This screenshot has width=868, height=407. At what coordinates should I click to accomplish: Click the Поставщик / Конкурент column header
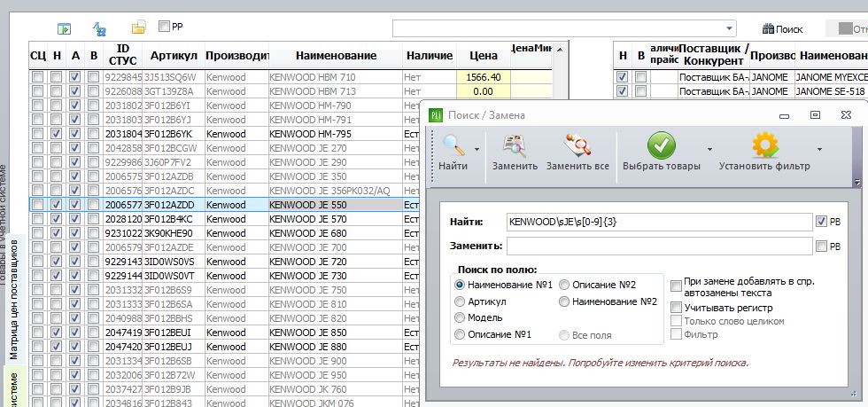(713, 56)
